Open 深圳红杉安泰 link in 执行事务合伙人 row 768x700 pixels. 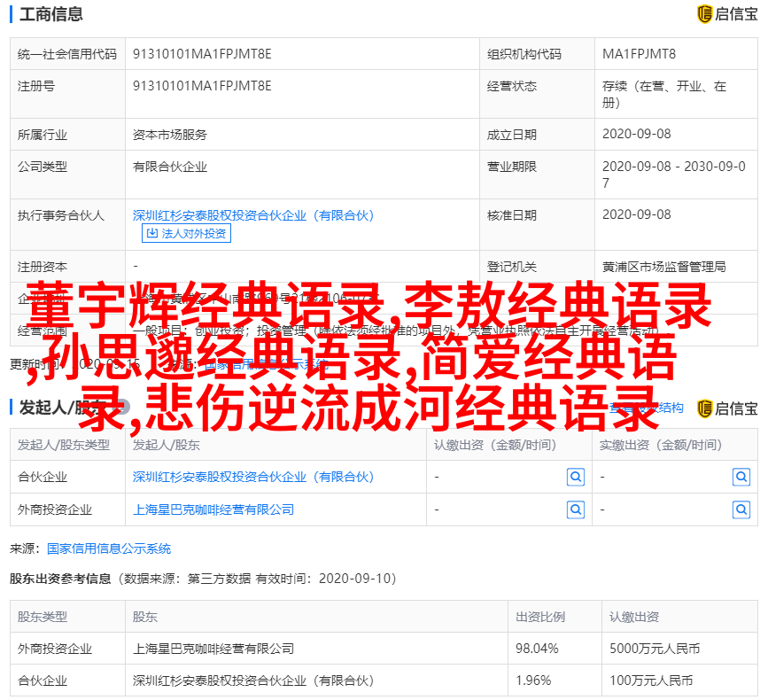[253, 215]
